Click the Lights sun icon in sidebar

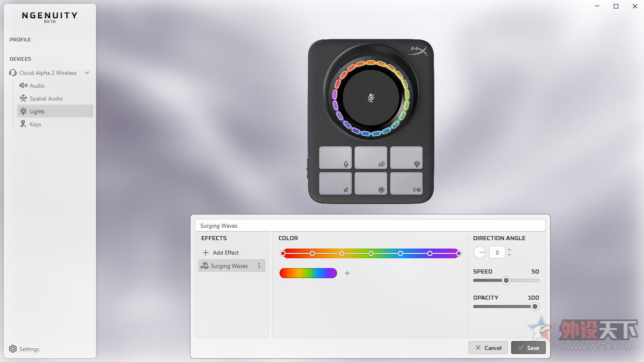[23, 111]
